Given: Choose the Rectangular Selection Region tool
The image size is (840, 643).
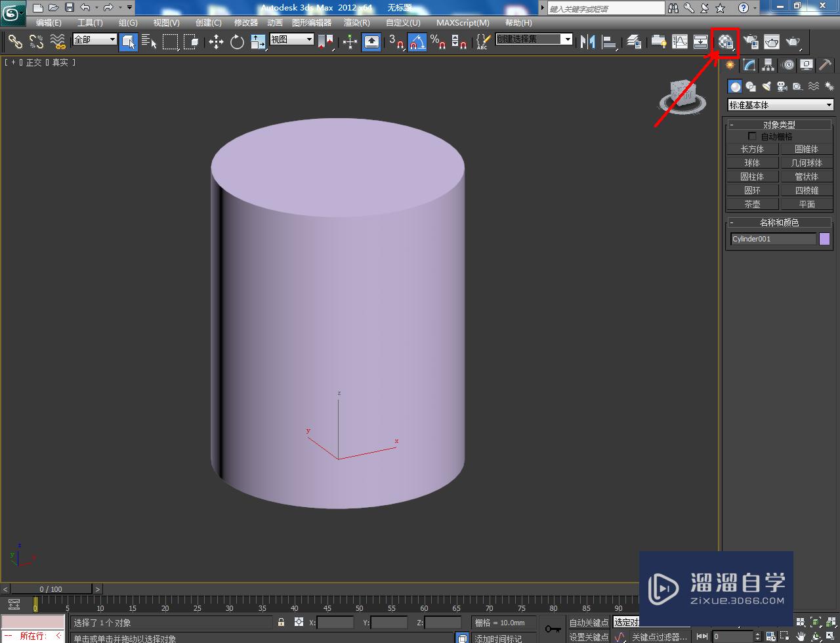Looking at the screenshot, I should (x=171, y=42).
